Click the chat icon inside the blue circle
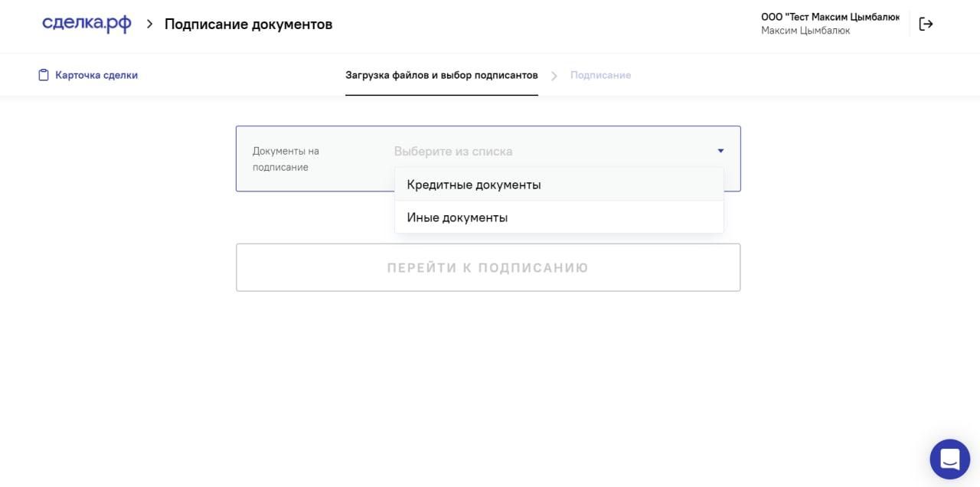 949,459
